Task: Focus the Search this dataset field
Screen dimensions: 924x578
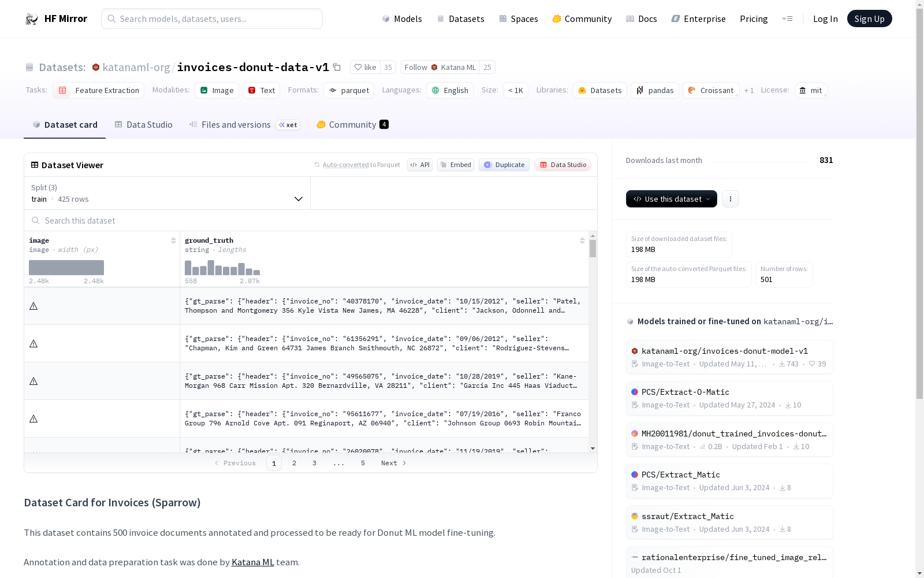Action: (311, 220)
